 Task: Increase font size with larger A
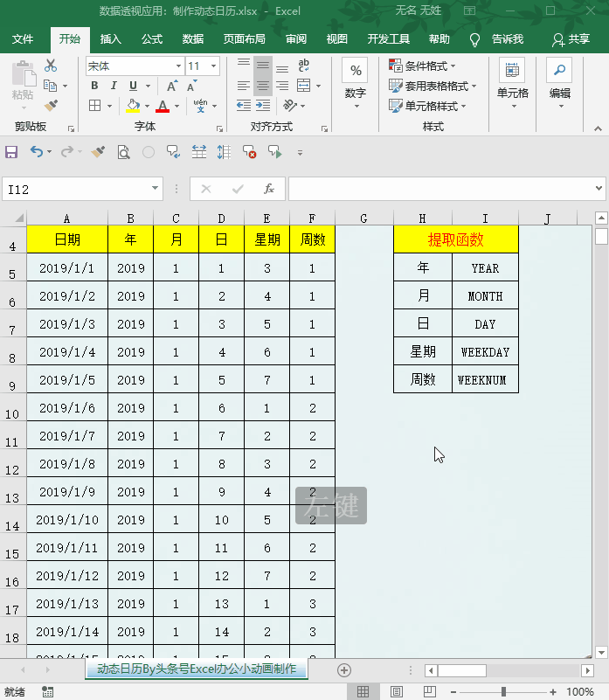(172, 86)
